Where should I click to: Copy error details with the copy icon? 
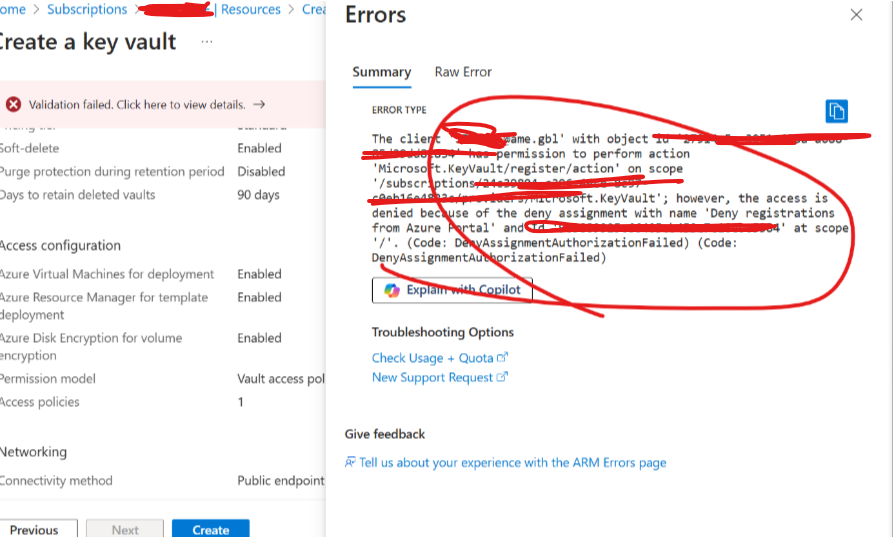[x=836, y=111]
